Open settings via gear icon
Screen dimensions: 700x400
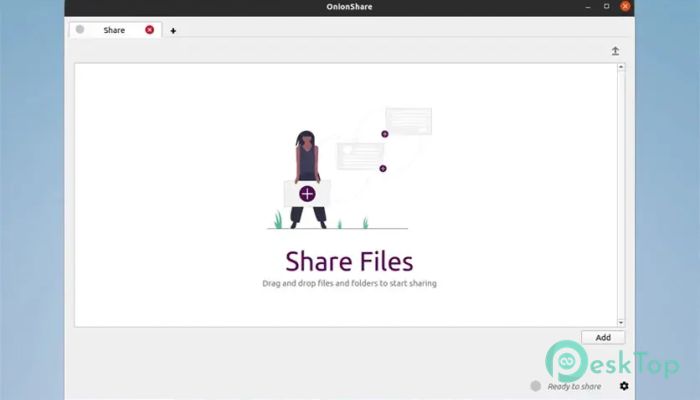pos(624,386)
